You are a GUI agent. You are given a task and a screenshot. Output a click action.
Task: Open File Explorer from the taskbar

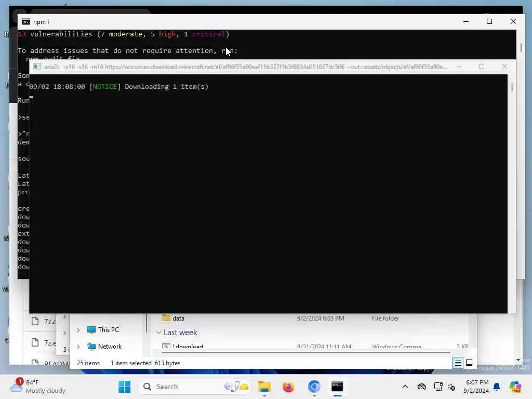(264, 387)
